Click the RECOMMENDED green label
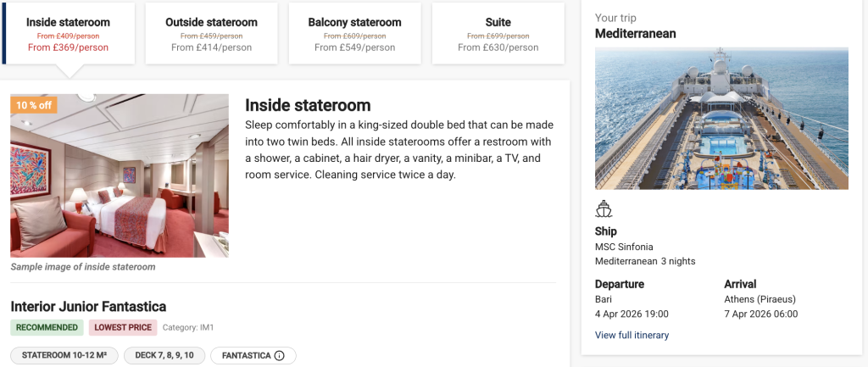The width and height of the screenshot is (868, 367). [47, 328]
